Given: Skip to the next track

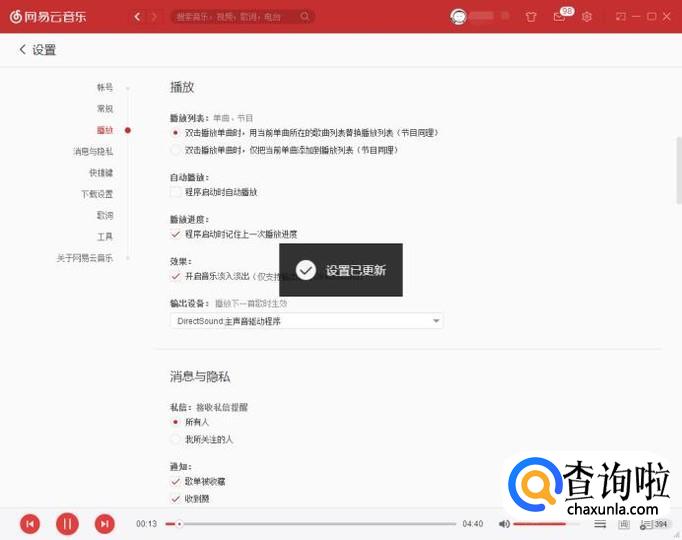Looking at the screenshot, I should click(104, 523).
